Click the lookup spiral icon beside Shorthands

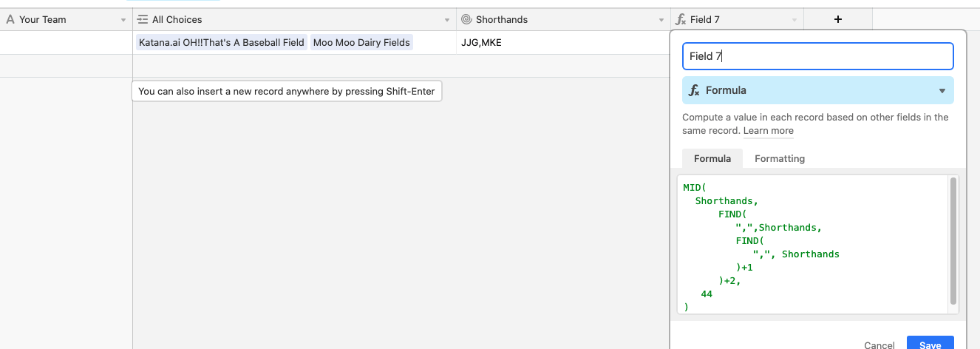[x=466, y=20]
